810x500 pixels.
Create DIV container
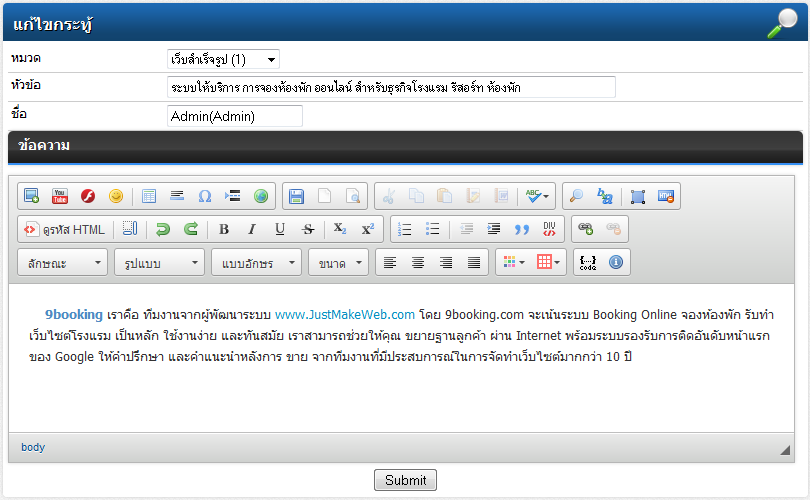click(x=550, y=229)
